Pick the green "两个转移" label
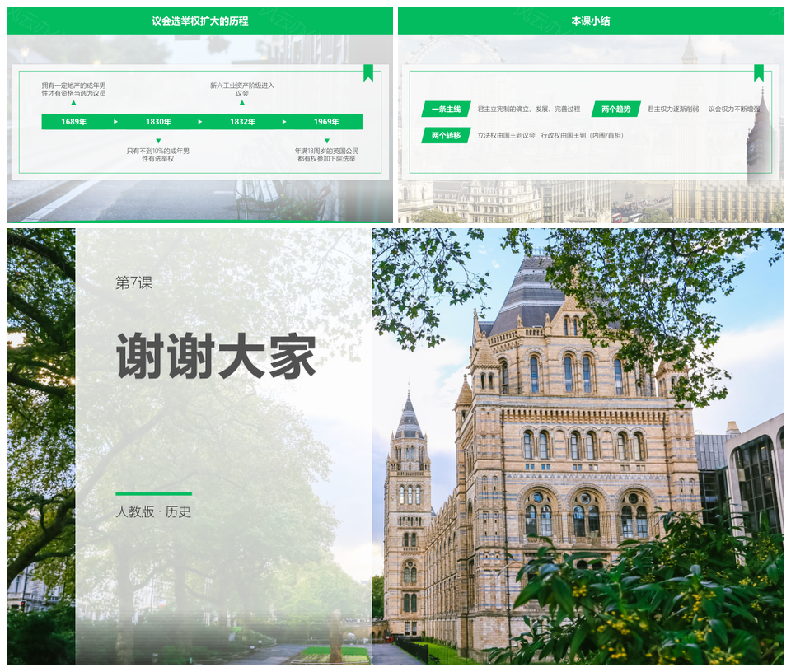 click(x=447, y=135)
